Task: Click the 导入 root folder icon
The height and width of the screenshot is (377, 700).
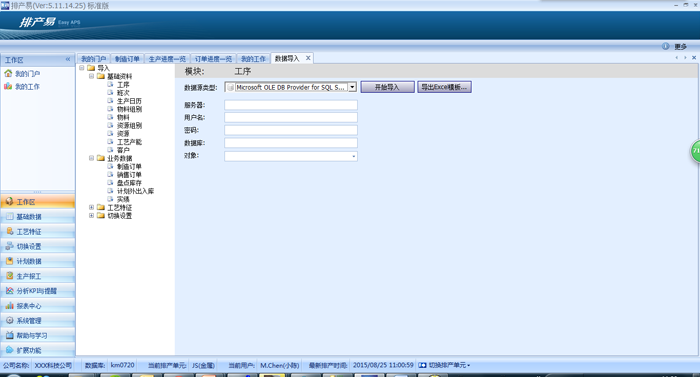Action: tap(91, 68)
